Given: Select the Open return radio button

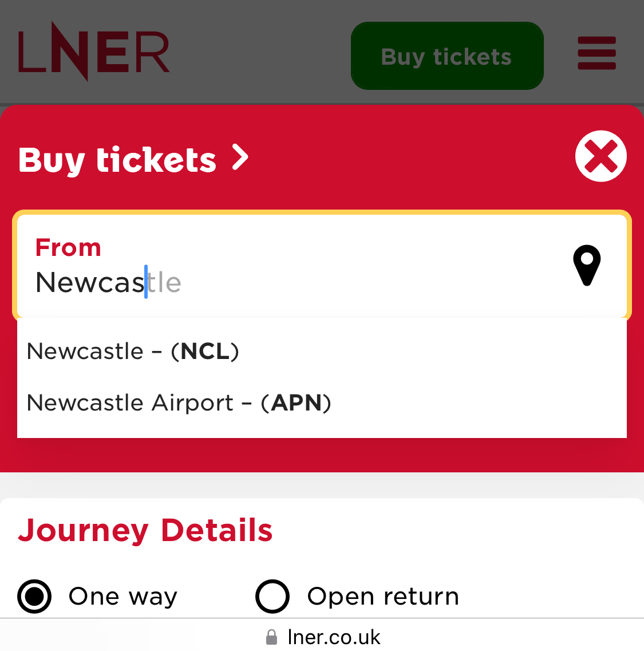Looking at the screenshot, I should point(272,596).
